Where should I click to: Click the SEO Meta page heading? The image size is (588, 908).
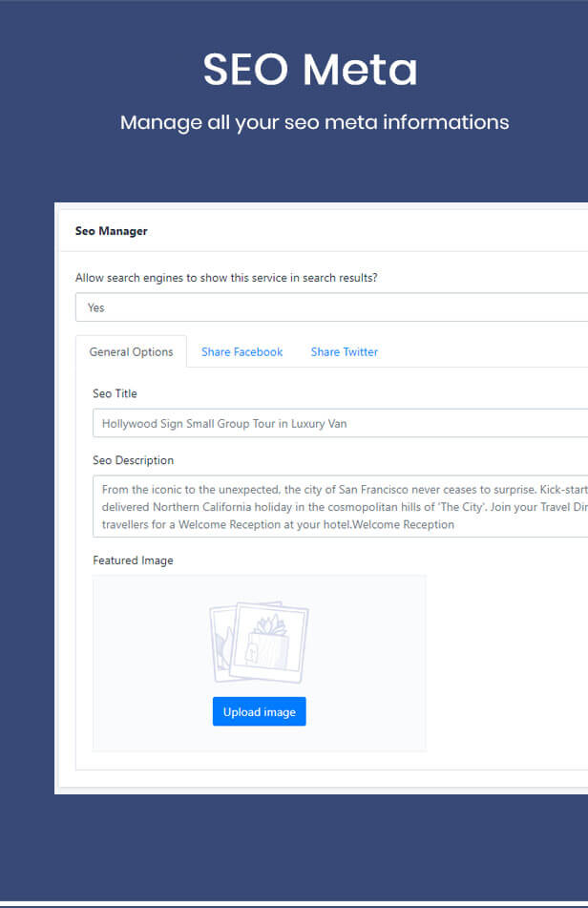(x=310, y=70)
